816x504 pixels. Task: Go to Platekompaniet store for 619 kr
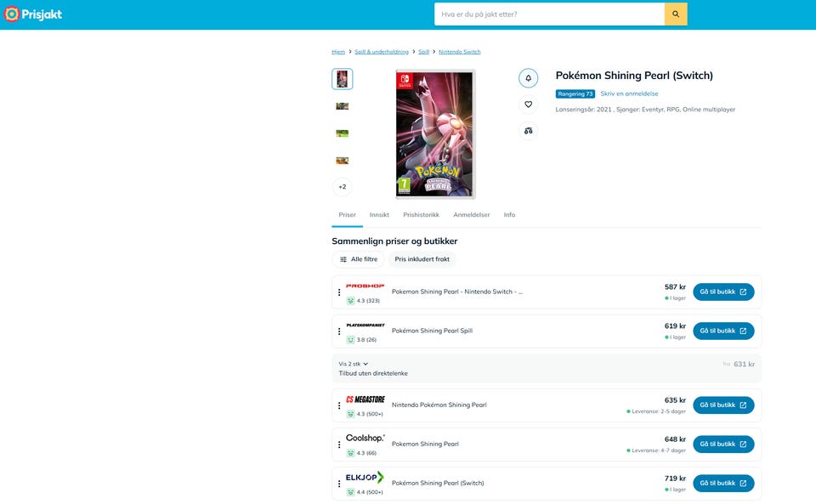[723, 331]
